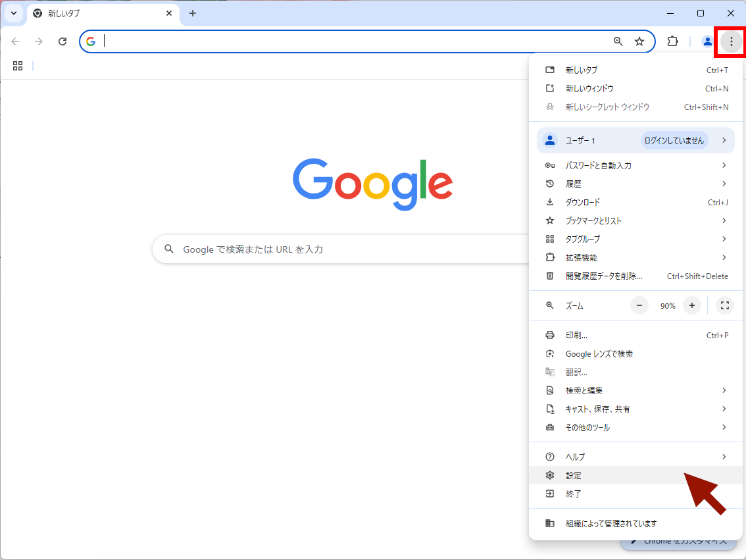
Task: Click the trash icon beside 閲覧履歴データを削除
Action: (x=550, y=276)
